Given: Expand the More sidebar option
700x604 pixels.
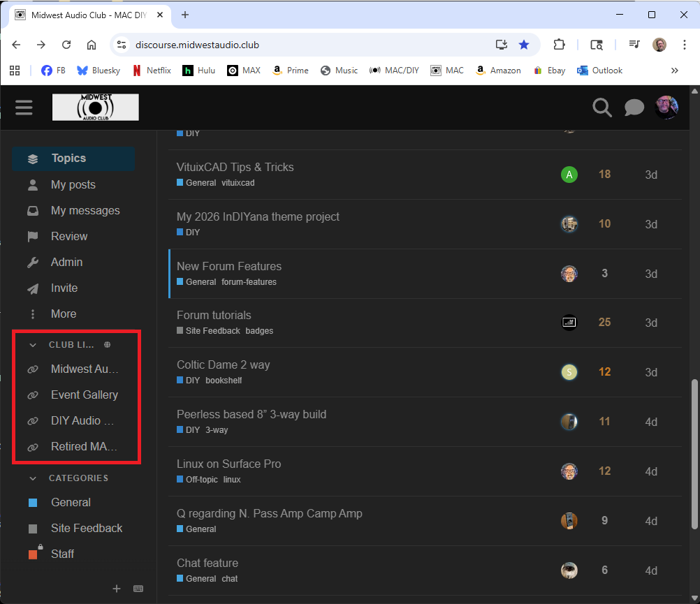Looking at the screenshot, I should click(x=63, y=314).
